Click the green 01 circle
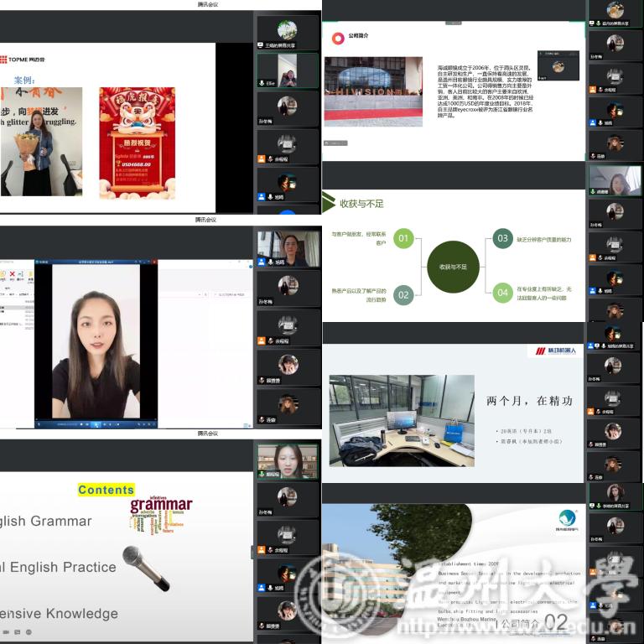The image size is (644, 644). click(403, 238)
